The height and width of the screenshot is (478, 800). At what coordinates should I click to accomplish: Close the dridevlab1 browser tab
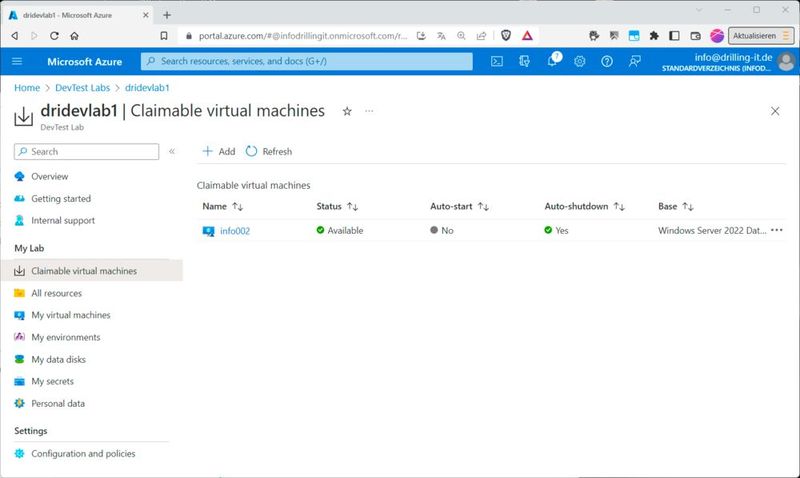[145, 15]
